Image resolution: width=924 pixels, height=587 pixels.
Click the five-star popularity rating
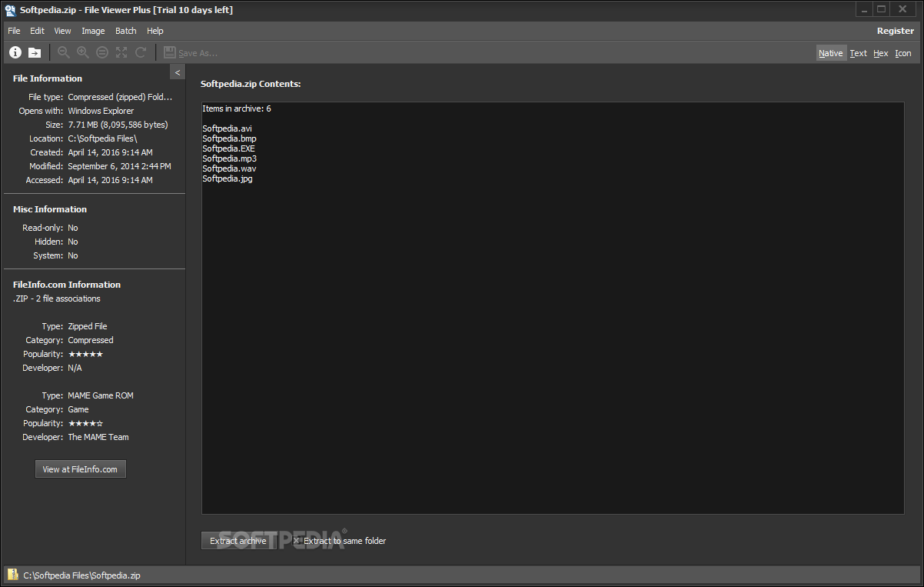tap(85, 354)
